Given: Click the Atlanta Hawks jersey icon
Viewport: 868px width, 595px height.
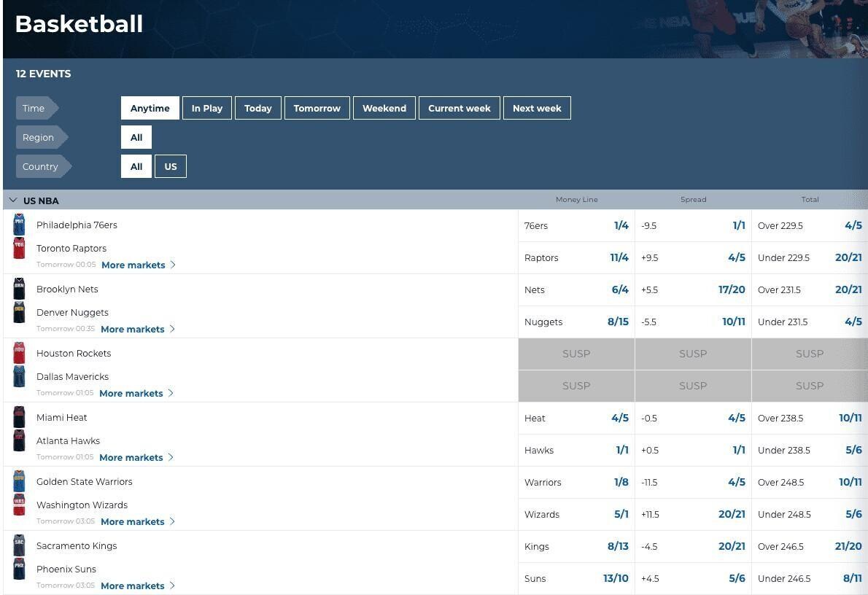Looking at the screenshot, I should (20, 440).
